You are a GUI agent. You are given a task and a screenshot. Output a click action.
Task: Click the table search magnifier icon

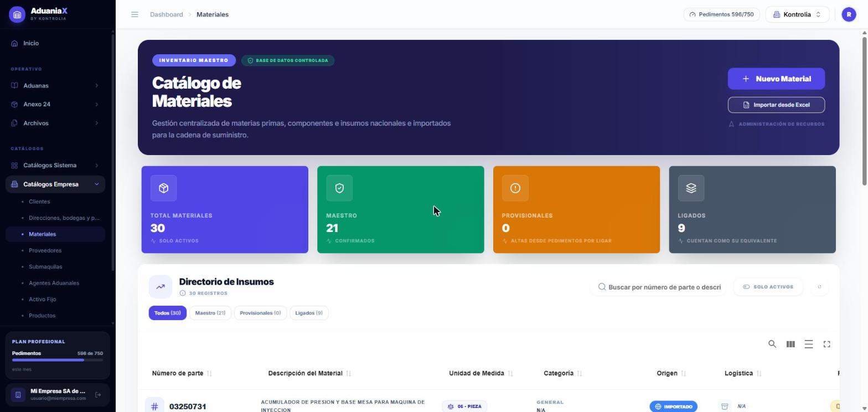[772, 344]
